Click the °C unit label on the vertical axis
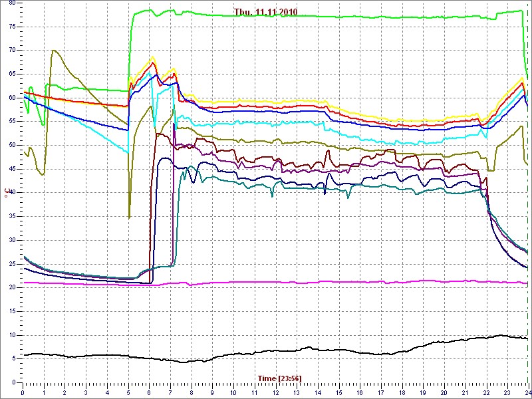Image resolution: width=532 pixels, height=399 pixels. click(x=6, y=193)
